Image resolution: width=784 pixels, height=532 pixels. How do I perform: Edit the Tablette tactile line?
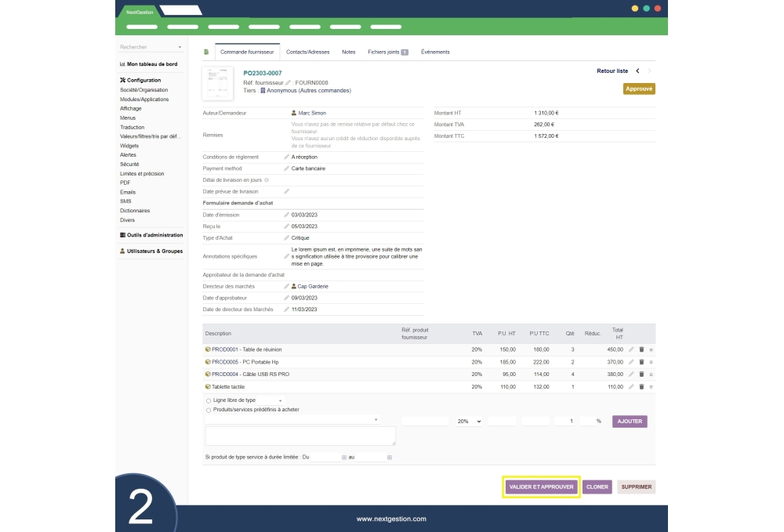631,387
